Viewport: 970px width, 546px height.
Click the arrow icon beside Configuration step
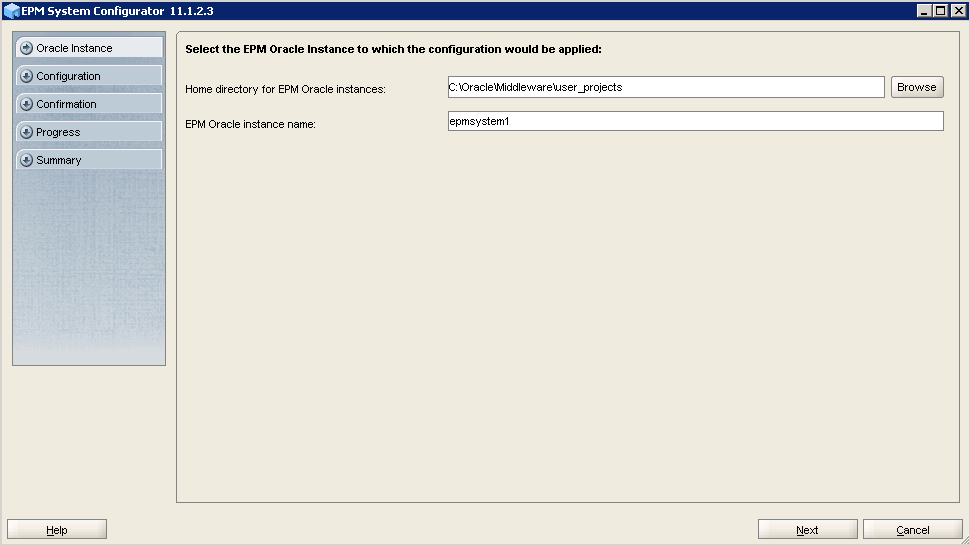[x=26, y=76]
